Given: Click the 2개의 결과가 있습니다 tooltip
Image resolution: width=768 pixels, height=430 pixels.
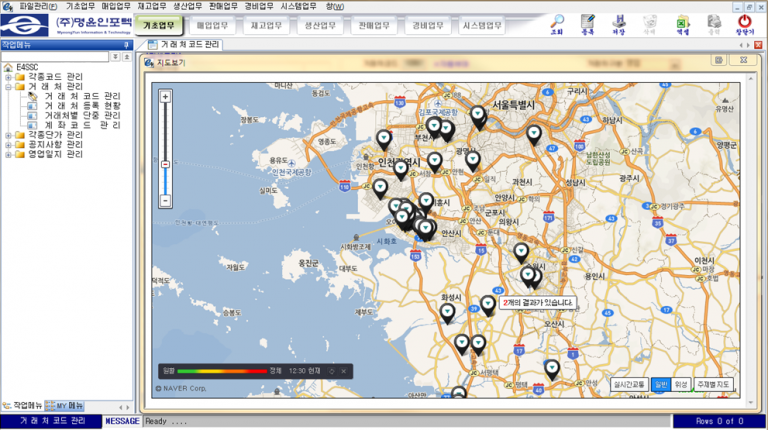Looking at the screenshot, I should (537, 303).
